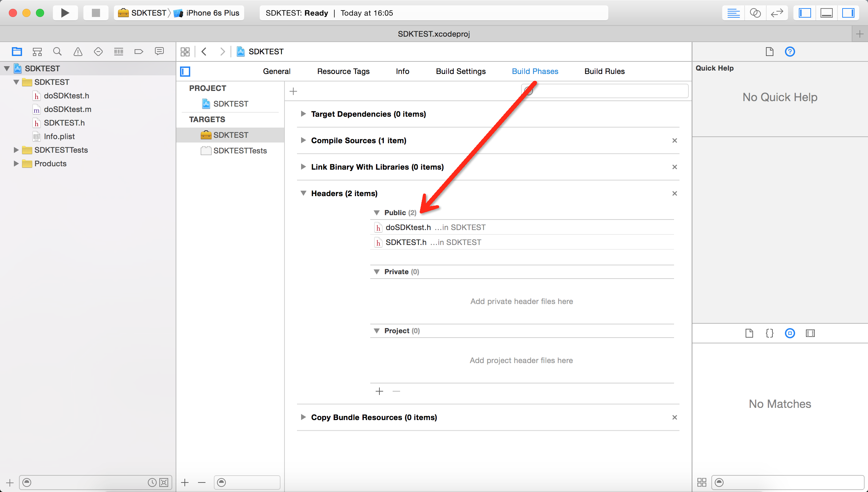
Task: Delete the Headers phase
Action: point(675,193)
